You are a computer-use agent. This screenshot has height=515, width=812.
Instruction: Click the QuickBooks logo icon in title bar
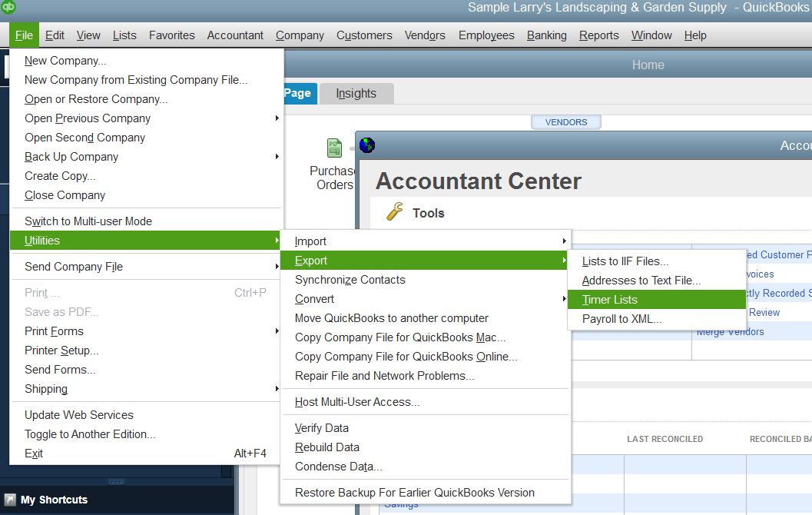[x=8, y=8]
